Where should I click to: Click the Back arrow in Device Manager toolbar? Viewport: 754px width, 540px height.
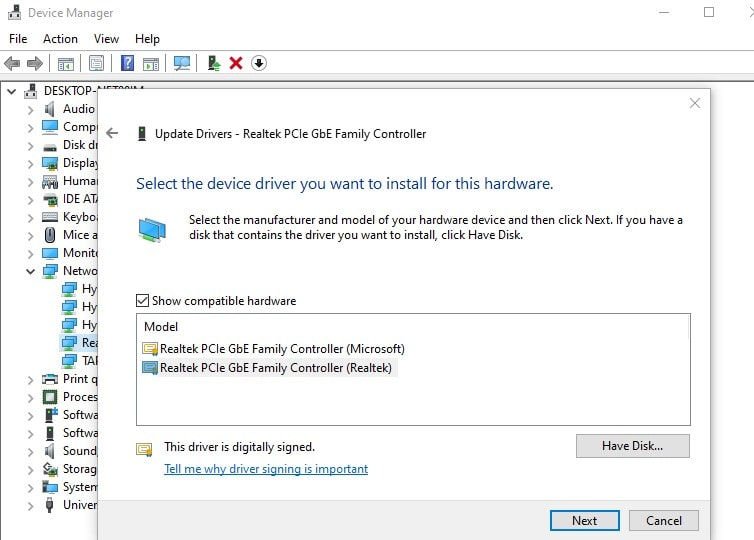point(12,63)
